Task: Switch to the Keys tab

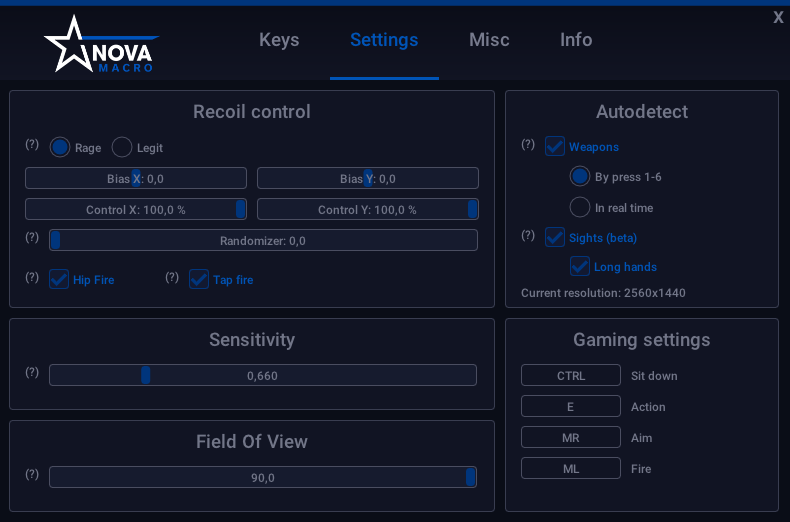Action: [x=279, y=40]
